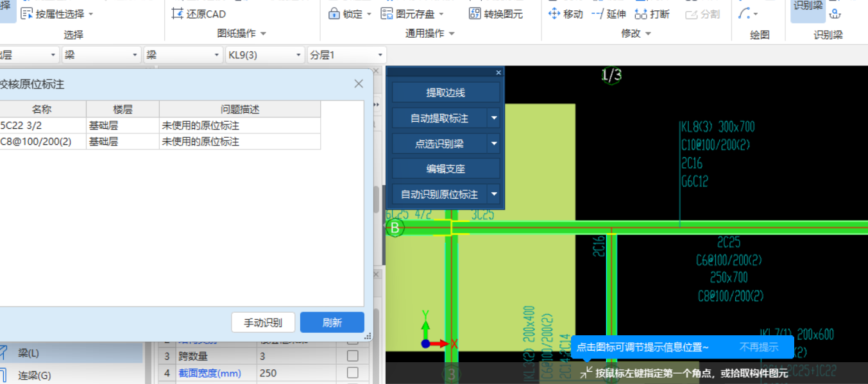Open 点选识别梁 dropdown arrow
This screenshot has width=868, height=384.
(x=494, y=144)
